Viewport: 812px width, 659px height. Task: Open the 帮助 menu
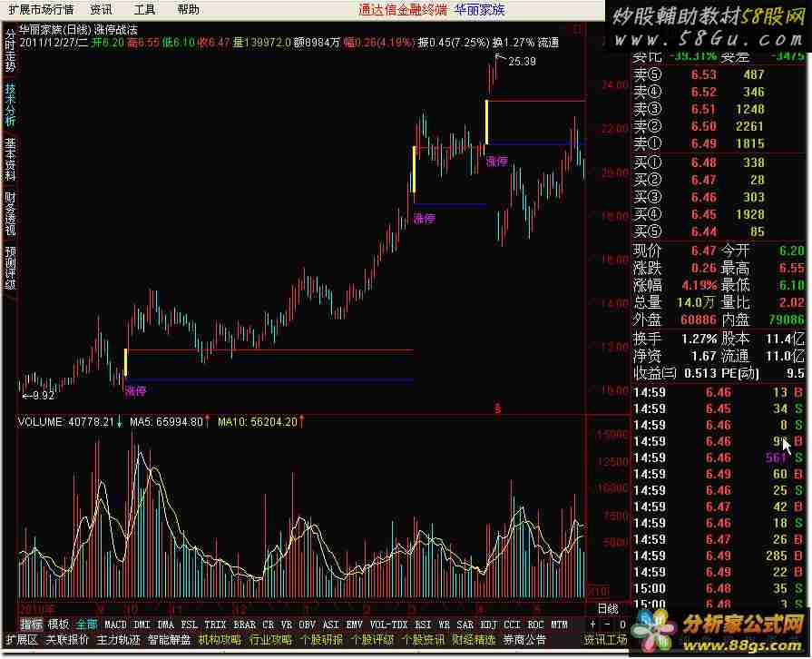pos(188,9)
